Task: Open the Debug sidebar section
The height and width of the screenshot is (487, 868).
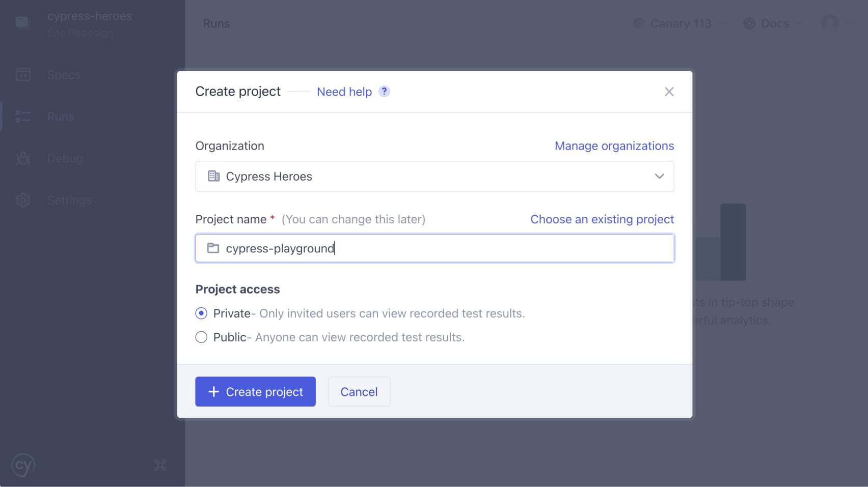Action: tap(65, 158)
